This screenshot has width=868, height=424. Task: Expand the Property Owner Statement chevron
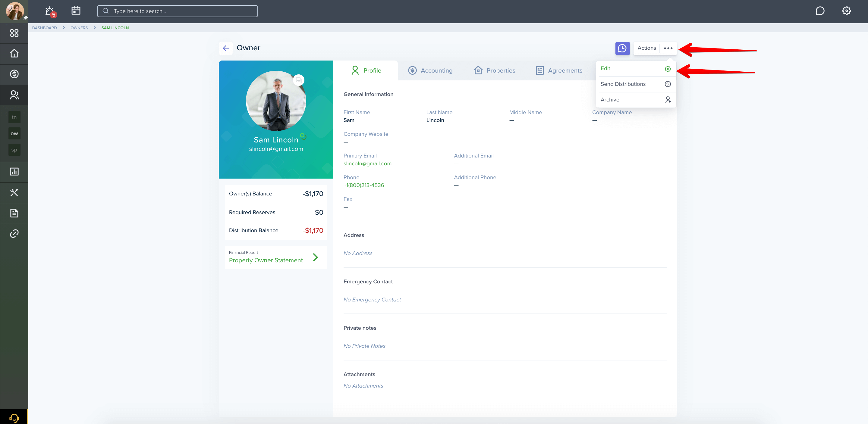(315, 257)
